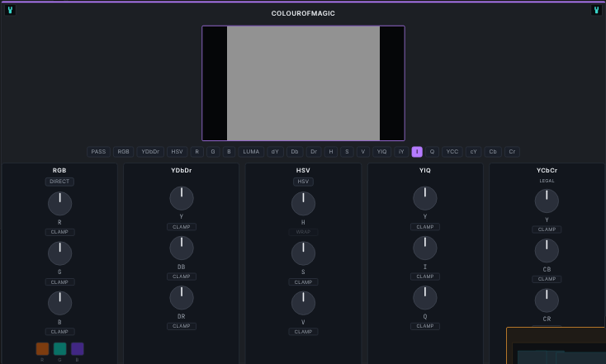Image resolution: width=606 pixels, height=364 pixels.
Task: Click the gray video preview display
Action: 303,83
